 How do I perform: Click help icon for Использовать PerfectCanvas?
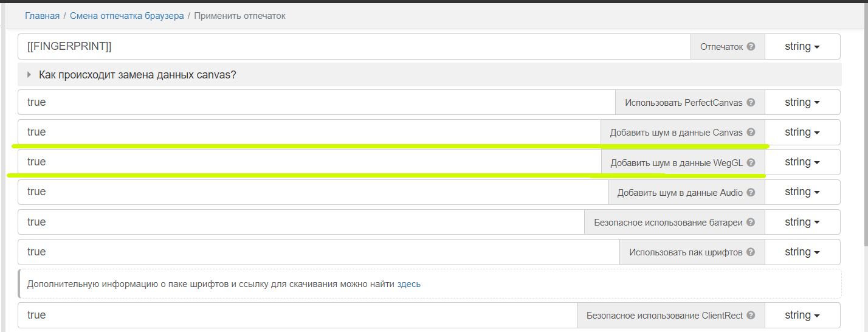coord(751,103)
